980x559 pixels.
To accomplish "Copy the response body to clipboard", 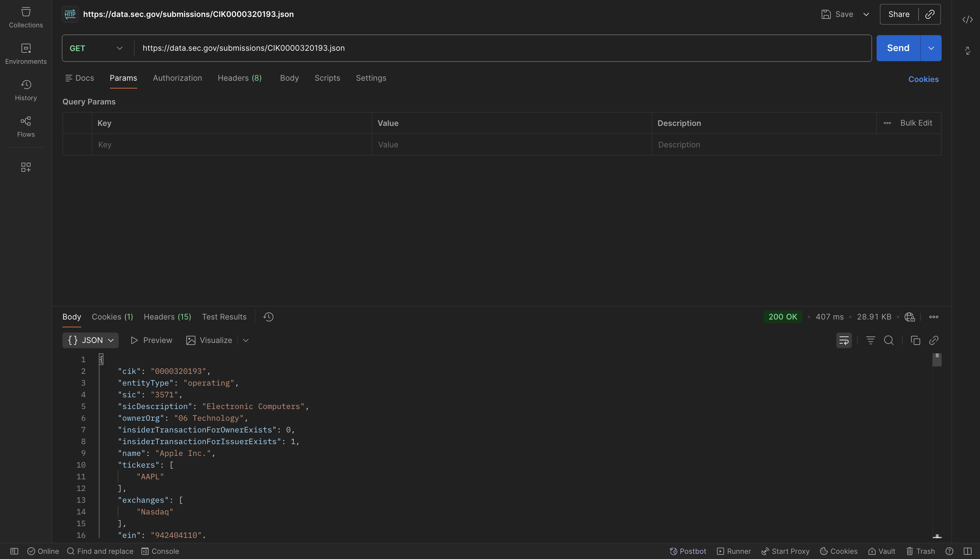I will pyautogui.click(x=915, y=340).
